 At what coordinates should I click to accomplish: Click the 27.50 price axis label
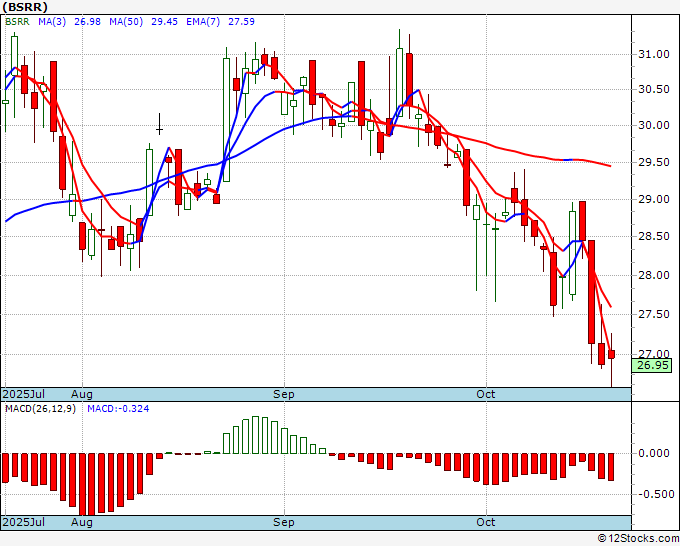(654, 314)
